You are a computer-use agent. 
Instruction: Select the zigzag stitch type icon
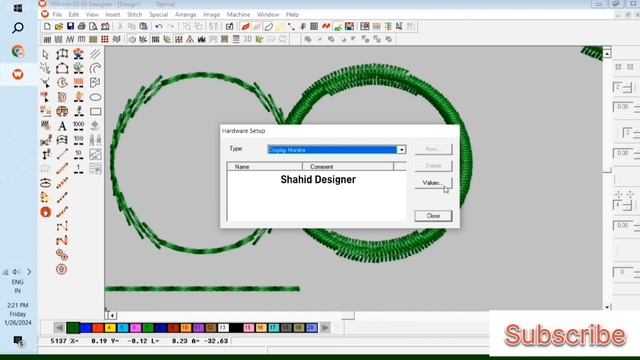[70, 39]
